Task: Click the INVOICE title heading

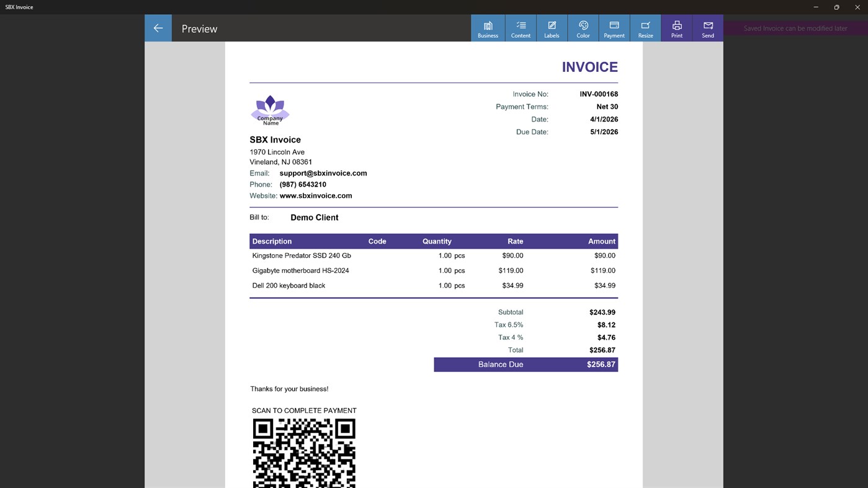Action: 589,66
